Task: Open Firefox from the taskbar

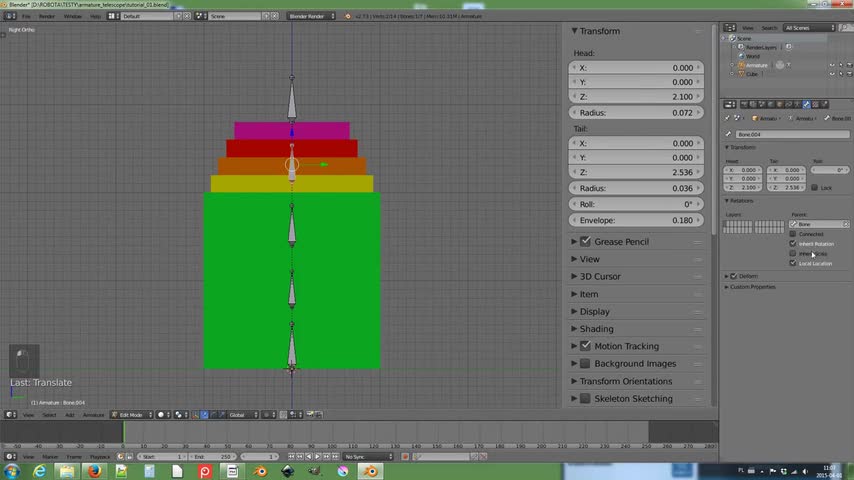Action: tap(94, 471)
